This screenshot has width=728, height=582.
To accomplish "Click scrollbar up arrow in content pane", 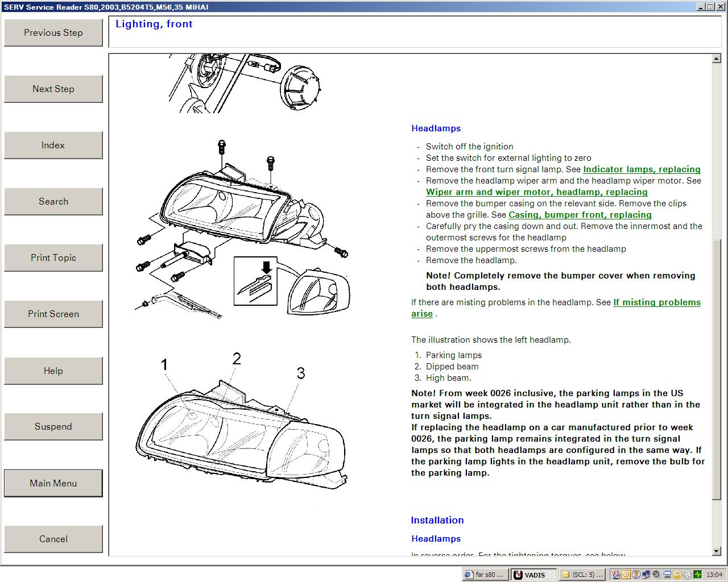I will (x=717, y=59).
